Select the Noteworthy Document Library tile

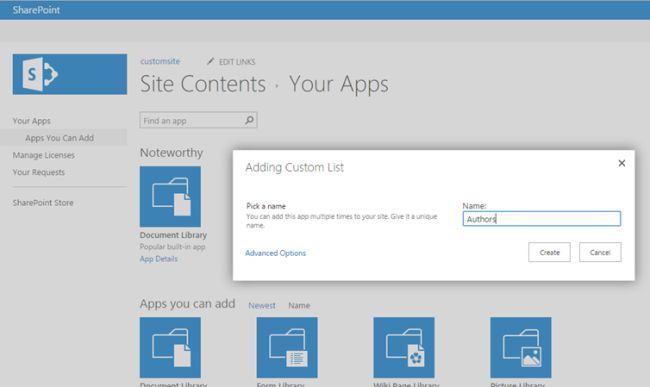[170, 196]
